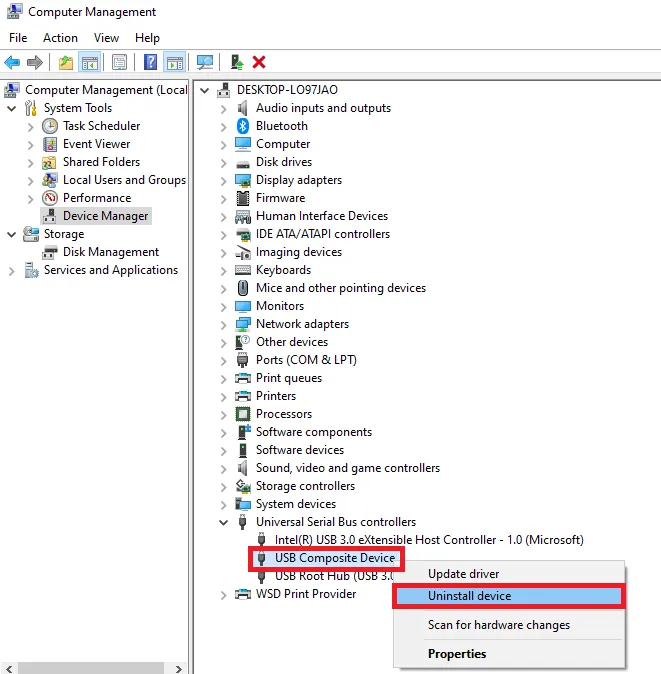Viewport: 661px width, 674px height.
Task: Click the blue Help question mark icon
Action: 151,62
